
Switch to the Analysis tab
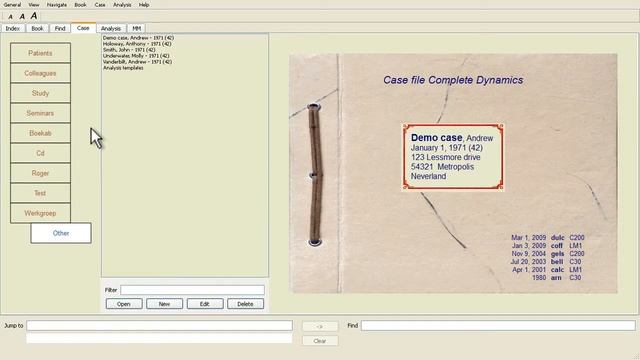pyautogui.click(x=111, y=28)
